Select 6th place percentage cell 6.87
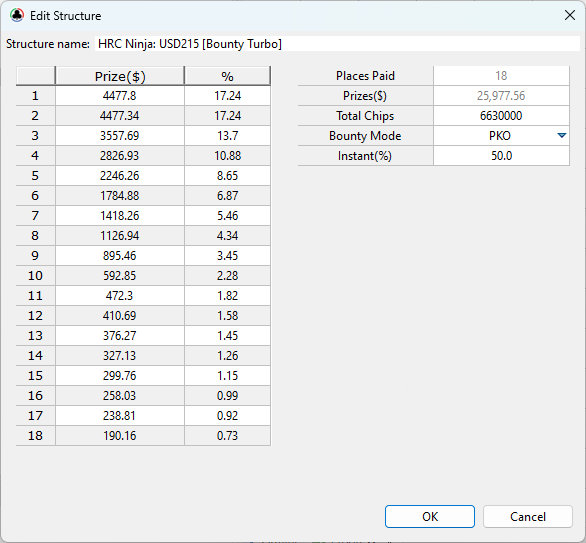586x543 pixels. click(x=227, y=196)
